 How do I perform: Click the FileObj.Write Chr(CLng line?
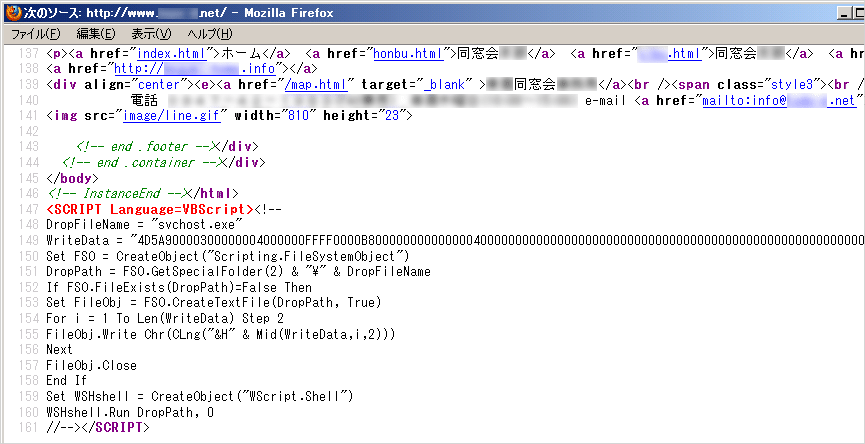(221, 334)
